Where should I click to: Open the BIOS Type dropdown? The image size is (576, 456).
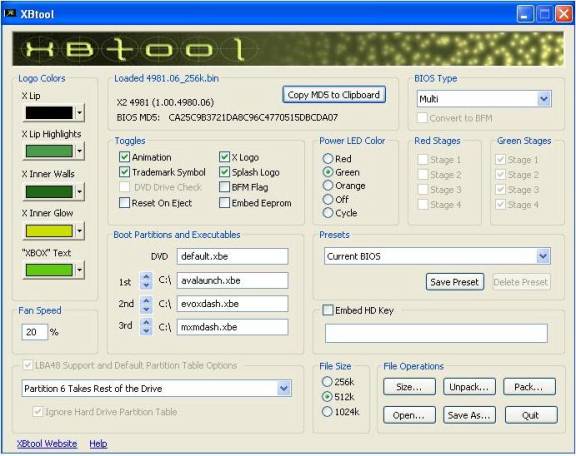click(x=484, y=99)
